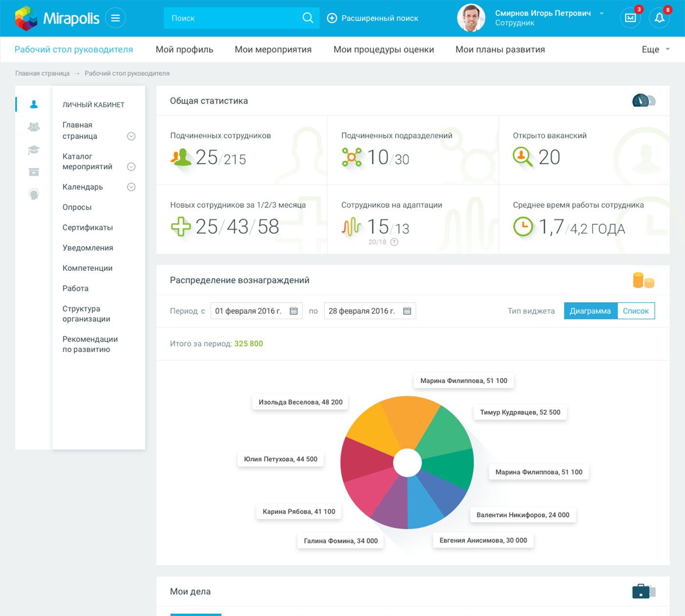Go to Мои мероприятия tab
The height and width of the screenshot is (616, 685).
pyautogui.click(x=273, y=49)
